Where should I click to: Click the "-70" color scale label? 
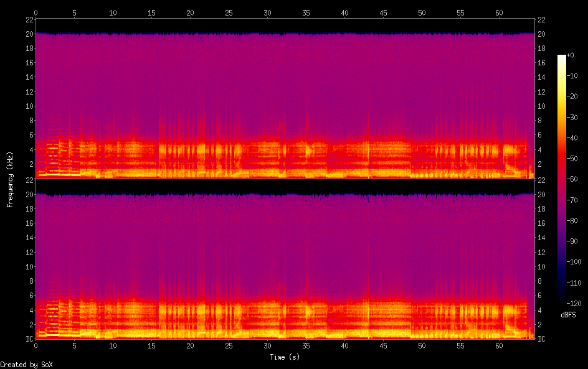[572, 200]
